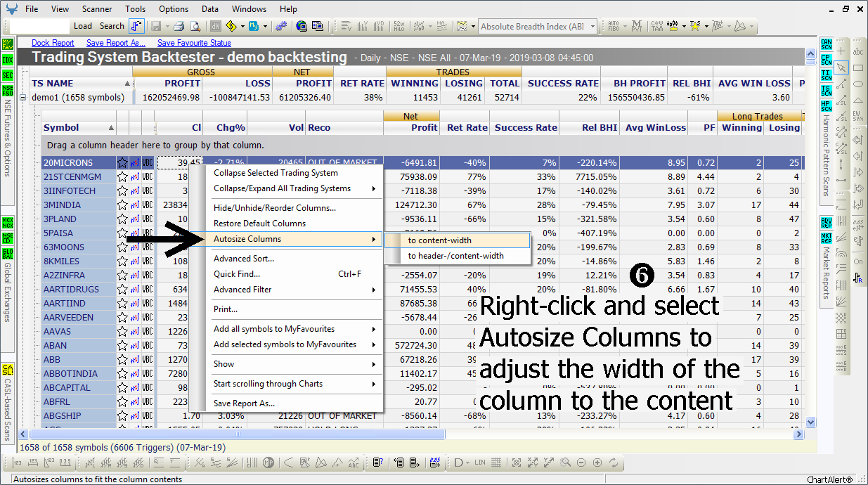Click the Dock Report link
The image size is (868, 485).
[x=53, y=44]
